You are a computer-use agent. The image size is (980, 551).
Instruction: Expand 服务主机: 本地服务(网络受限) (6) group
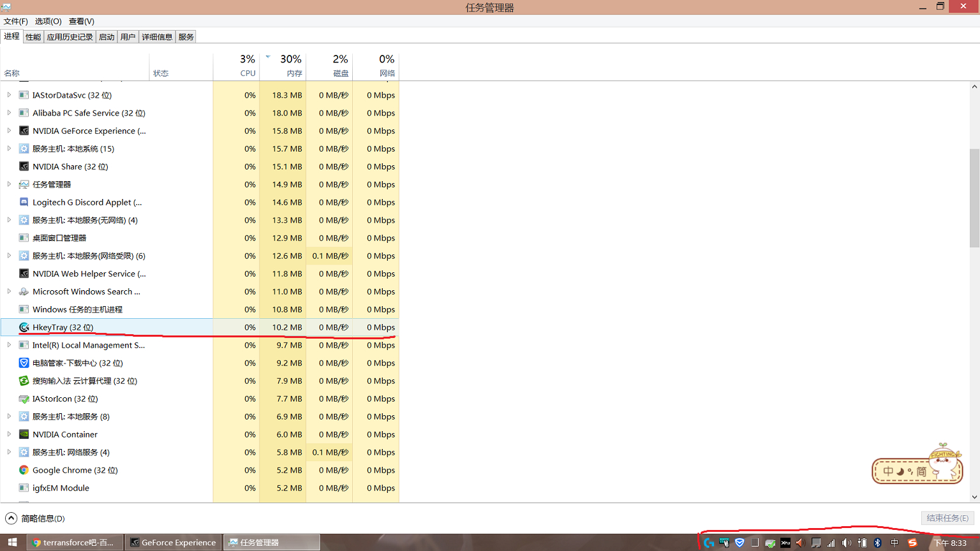(9, 256)
